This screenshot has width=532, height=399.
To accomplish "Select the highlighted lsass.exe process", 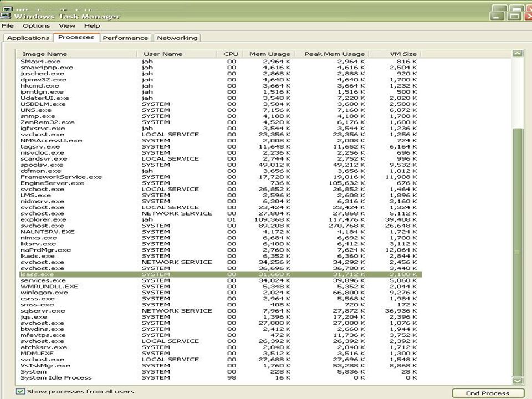I will click(221, 274).
